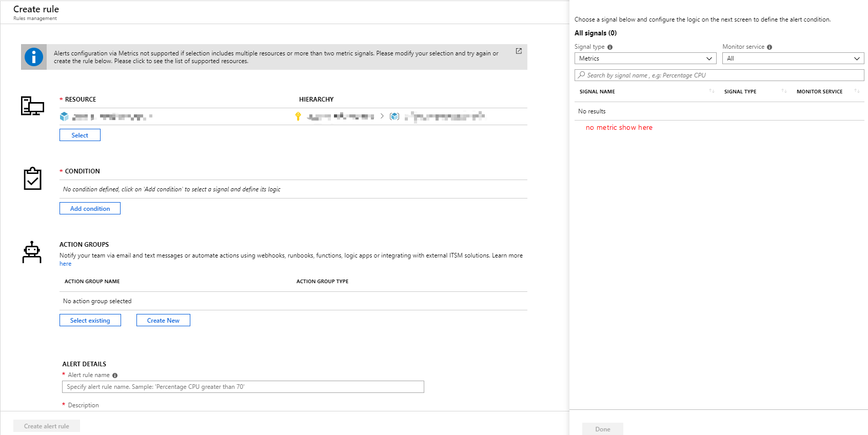Click the Rules management breadcrumb text
This screenshot has width=868, height=435.
tap(35, 18)
